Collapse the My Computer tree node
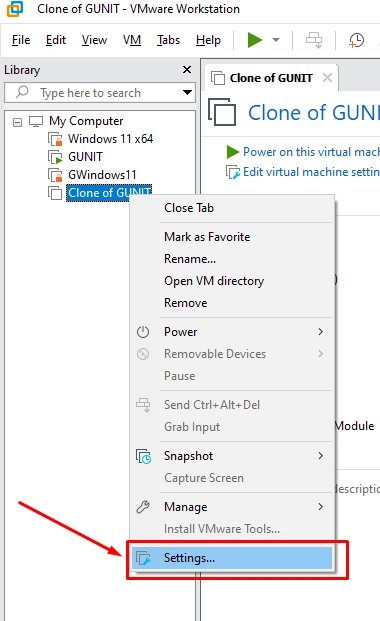The height and width of the screenshot is (621, 380). coord(17,122)
